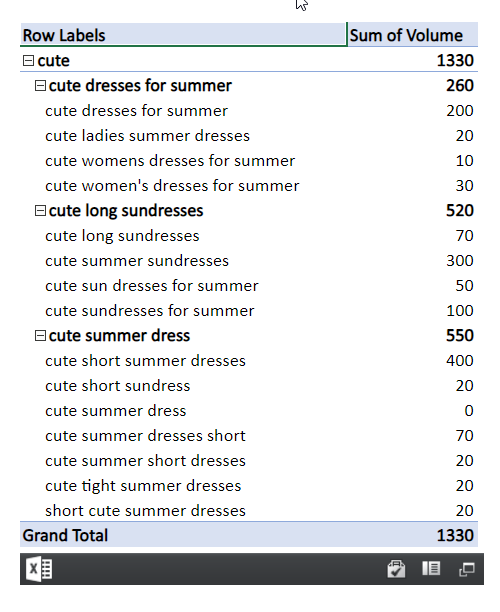Image resolution: width=500 pixels, height=612 pixels.
Task: Click the volume value 400
Action: click(x=460, y=361)
